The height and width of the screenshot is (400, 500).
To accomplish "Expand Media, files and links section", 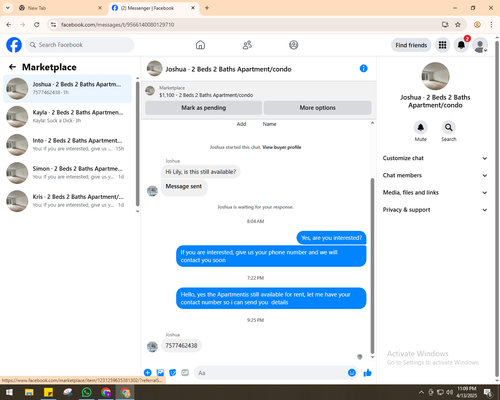I will tap(435, 193).
